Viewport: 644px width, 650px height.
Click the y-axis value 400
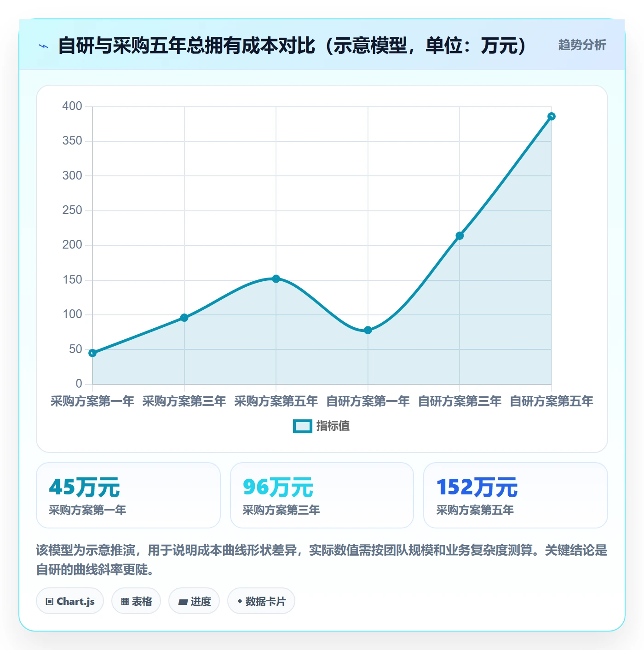click(72, 106)
